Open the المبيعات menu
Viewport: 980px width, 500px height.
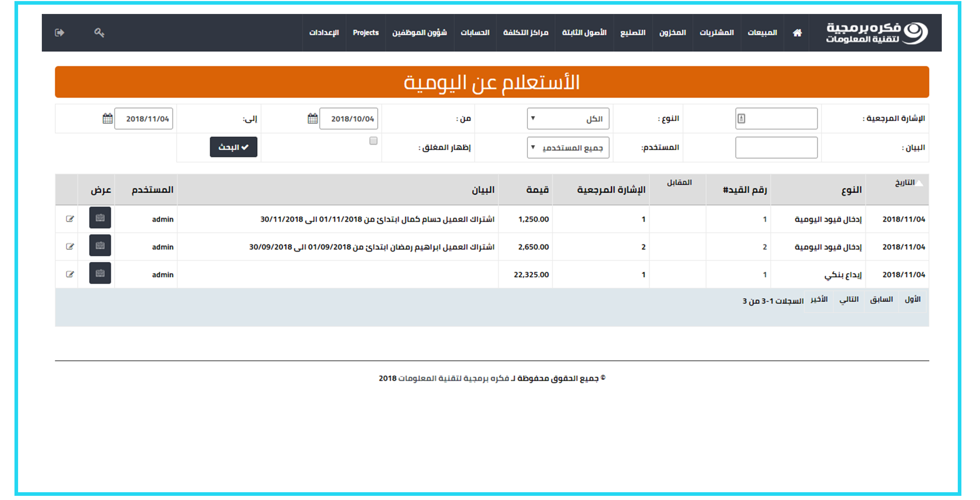762,33
